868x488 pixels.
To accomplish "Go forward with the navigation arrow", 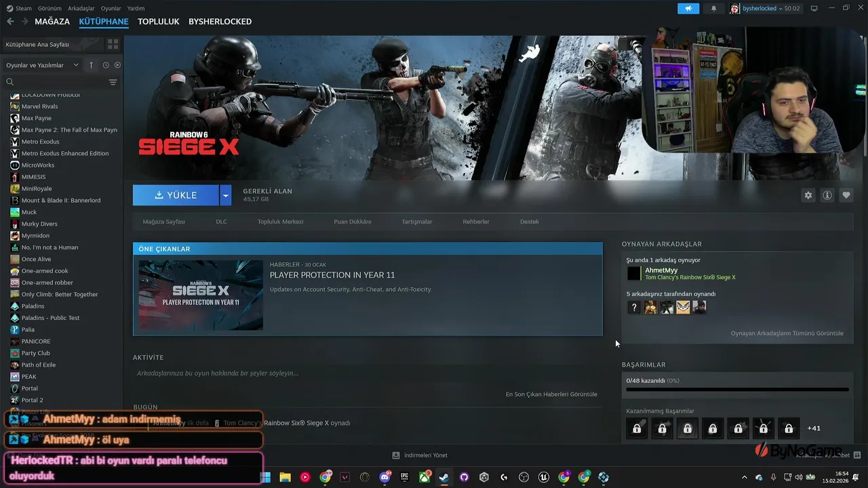I will coord(25,22).
